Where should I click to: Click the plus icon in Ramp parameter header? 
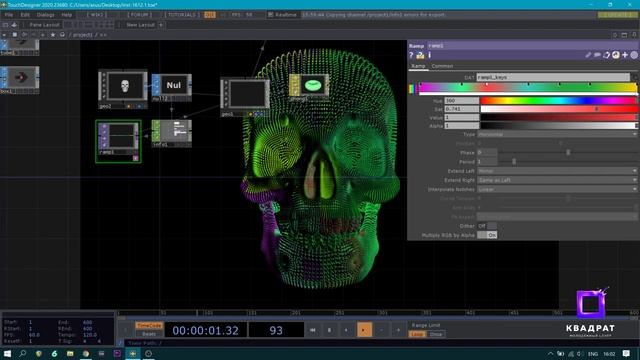(625, 55)
